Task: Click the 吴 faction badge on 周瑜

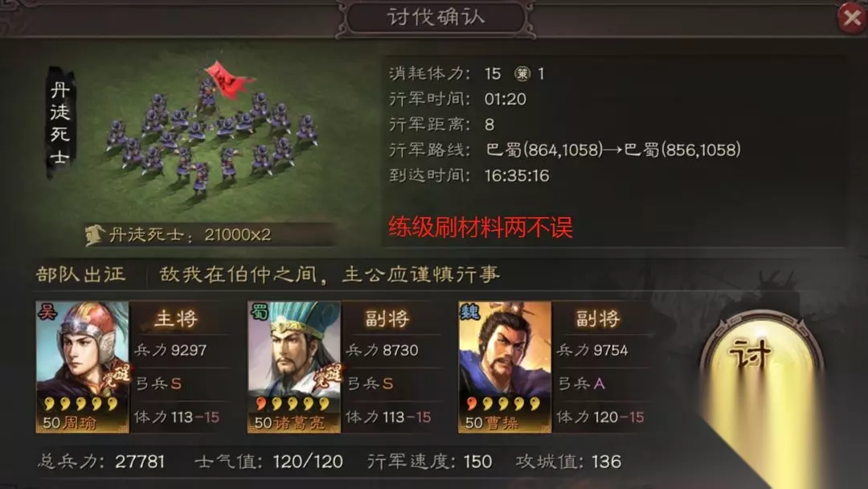Action: [47, 312]
